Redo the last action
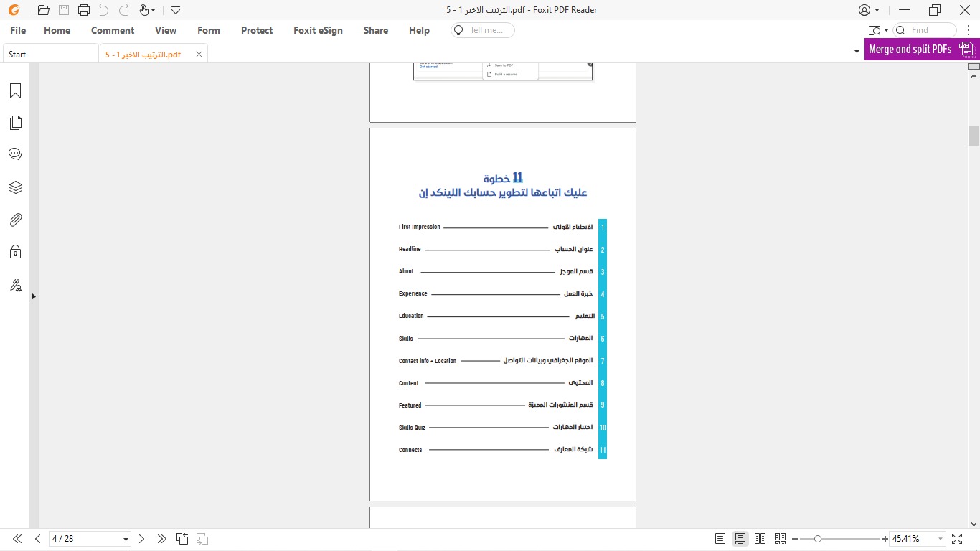The height and width of the screenshot is (551, 980). pyautogui.click(x=123, y=10)
